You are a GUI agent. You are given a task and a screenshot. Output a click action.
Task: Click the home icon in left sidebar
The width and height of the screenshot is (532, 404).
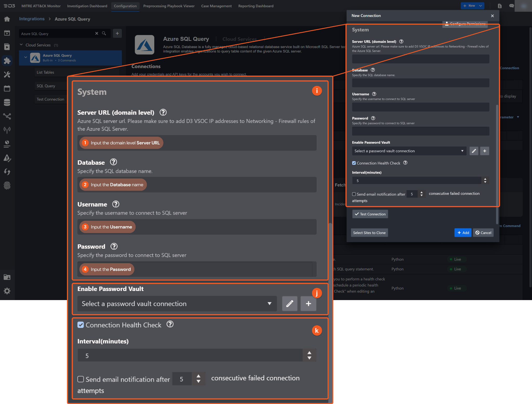[7, 19]
